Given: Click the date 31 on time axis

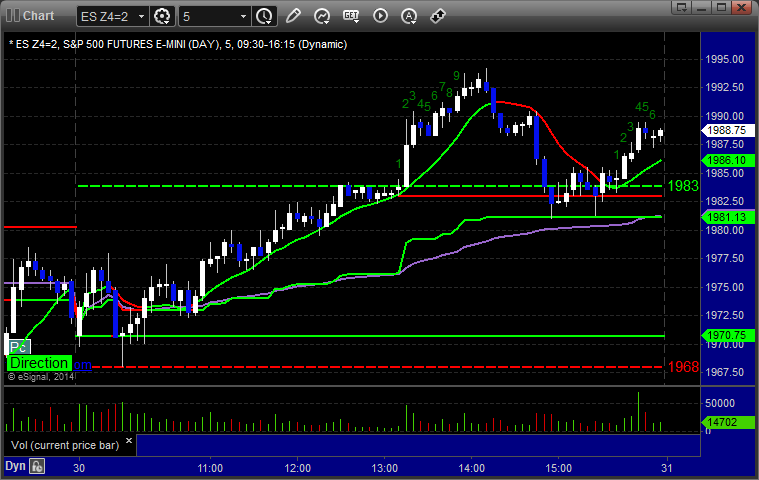Looking at the screenshot, I should (667, 468).
